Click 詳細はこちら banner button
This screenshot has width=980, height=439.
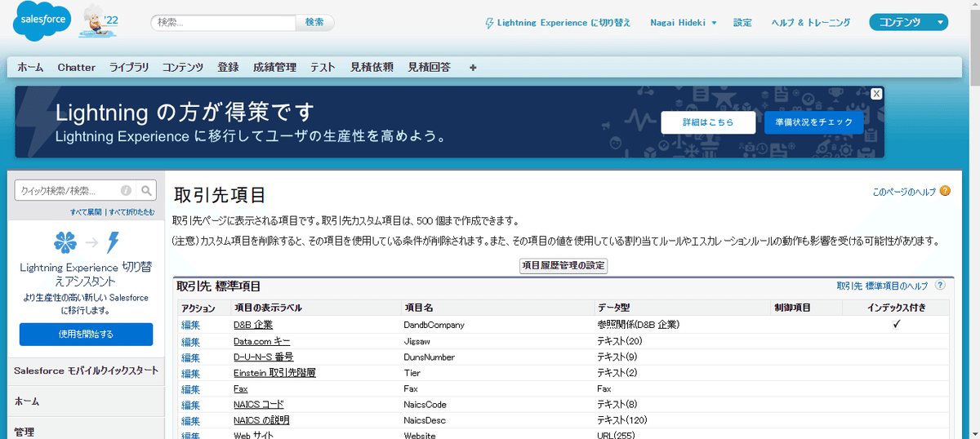click(708, 122)
